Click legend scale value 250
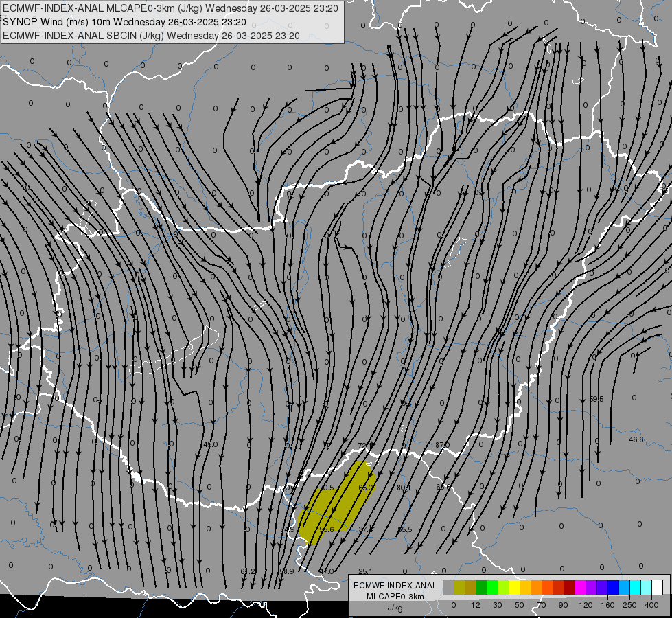 pyautogui.click(x=629, y=605)
